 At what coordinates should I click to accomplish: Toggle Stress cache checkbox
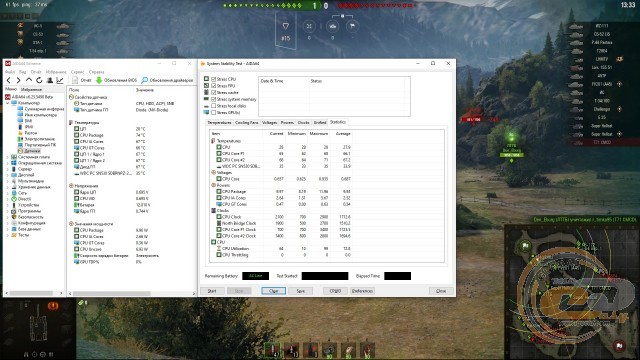[x=213, y=93]
